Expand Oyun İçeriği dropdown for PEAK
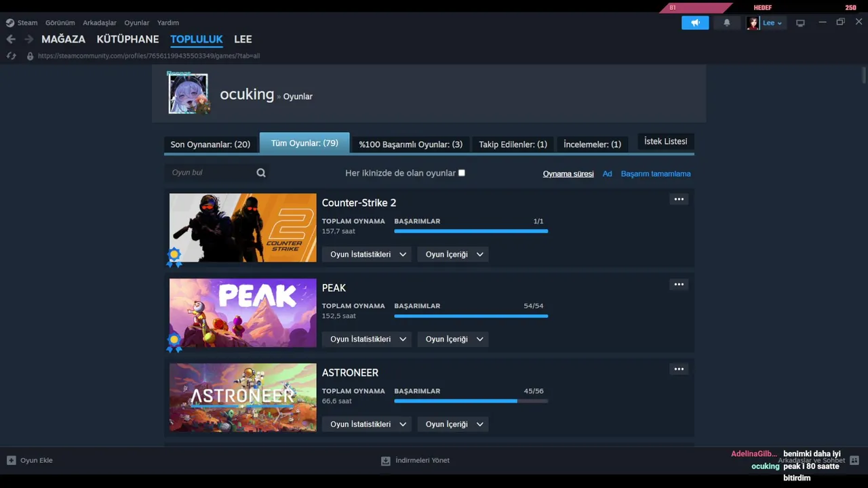The height and width of the screenshot is (488, 868). pyautogui.click(x=453, y=339)
